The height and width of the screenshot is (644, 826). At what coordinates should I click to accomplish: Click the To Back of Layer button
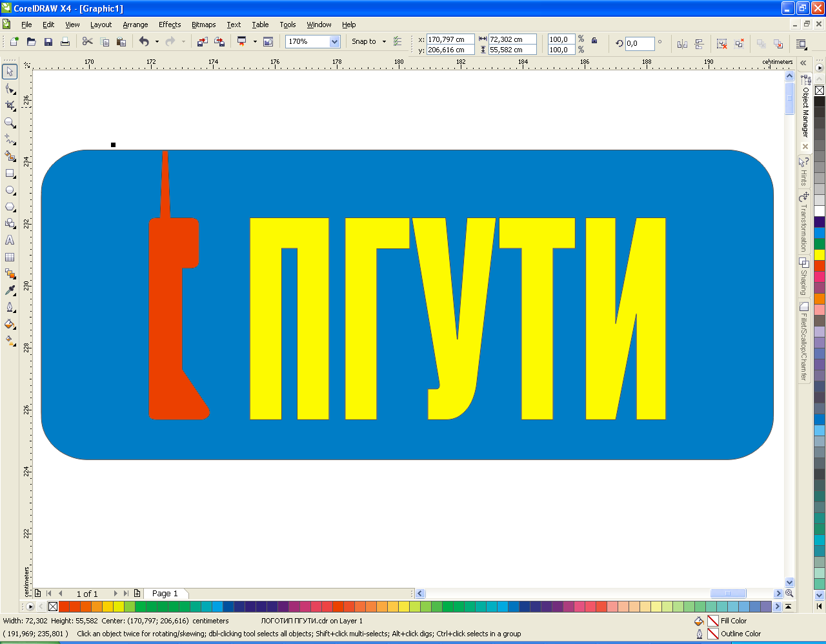click(x=778, y=44)
